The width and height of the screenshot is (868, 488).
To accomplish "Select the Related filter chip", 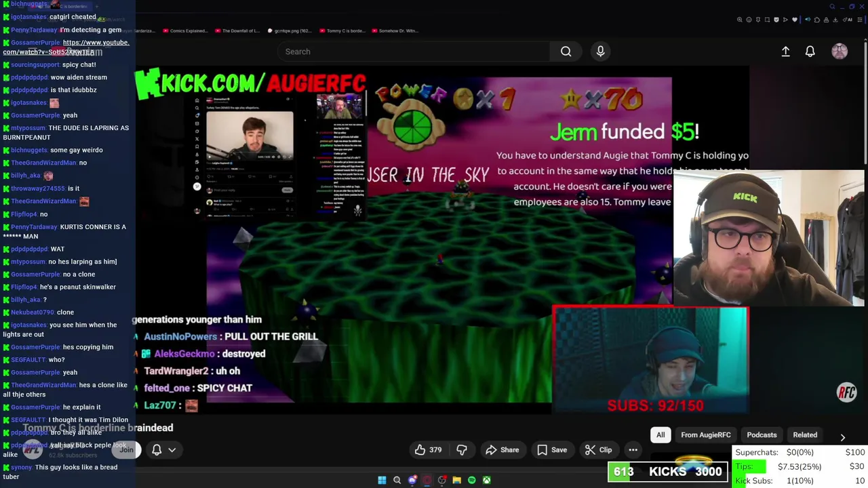I will pos(805,435).
